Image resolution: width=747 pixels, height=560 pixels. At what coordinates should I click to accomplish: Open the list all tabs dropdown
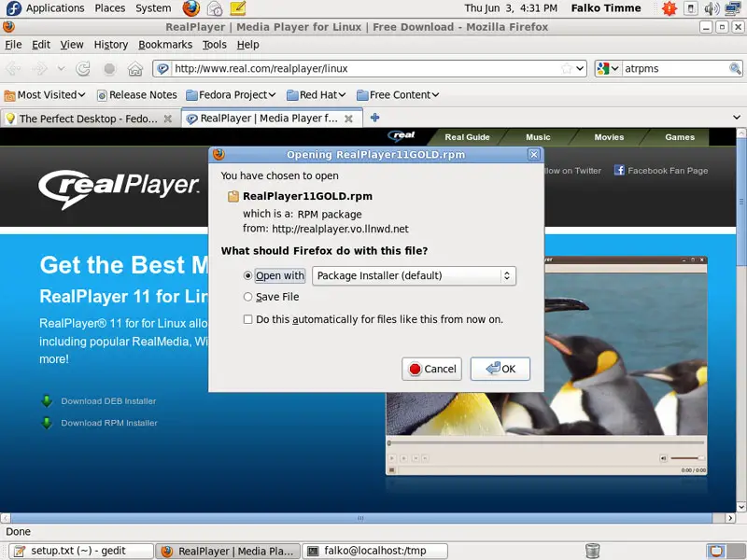point(737,118)
